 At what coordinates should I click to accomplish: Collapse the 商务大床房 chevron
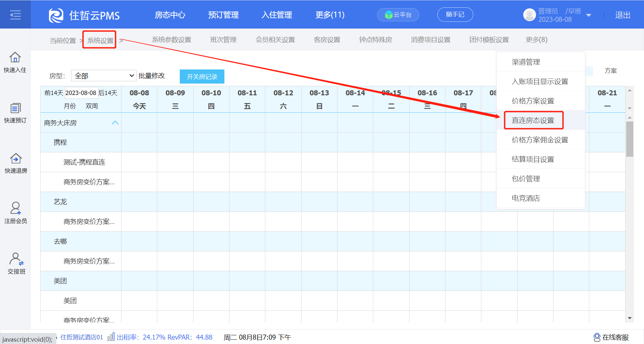115,122
